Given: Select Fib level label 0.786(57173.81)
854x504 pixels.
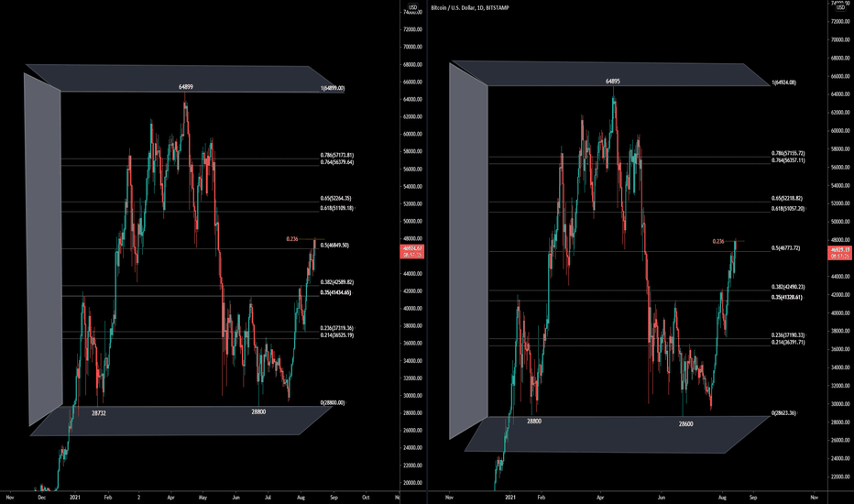Looking at the screenshot, I should point(337,155).
